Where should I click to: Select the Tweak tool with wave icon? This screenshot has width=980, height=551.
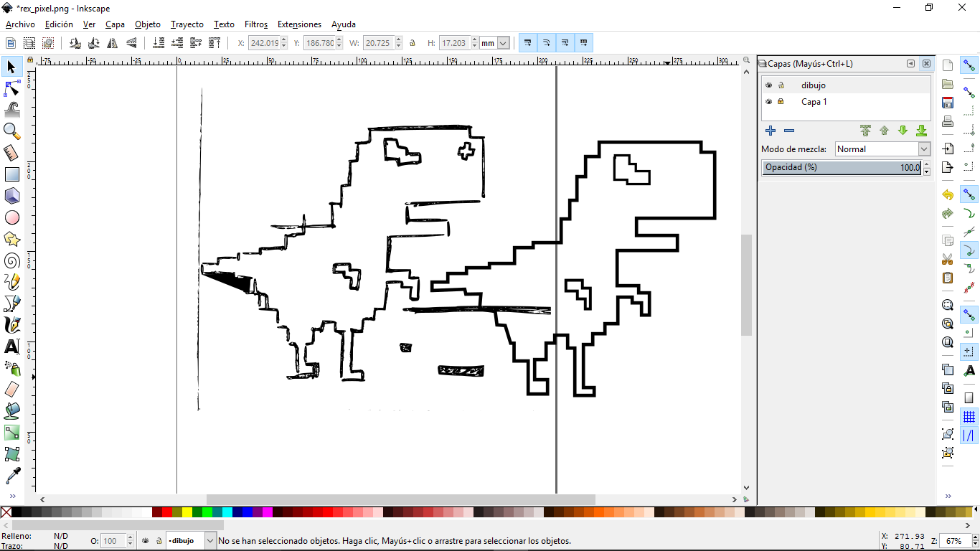click(12, 110)
